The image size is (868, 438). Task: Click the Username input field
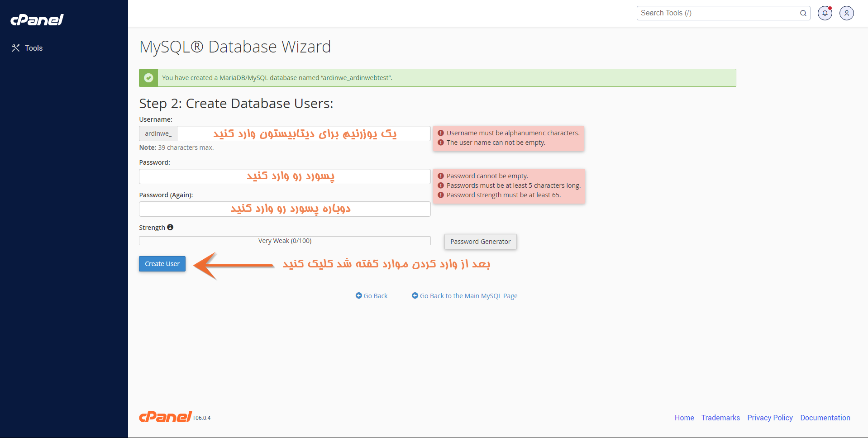[304, 133]
